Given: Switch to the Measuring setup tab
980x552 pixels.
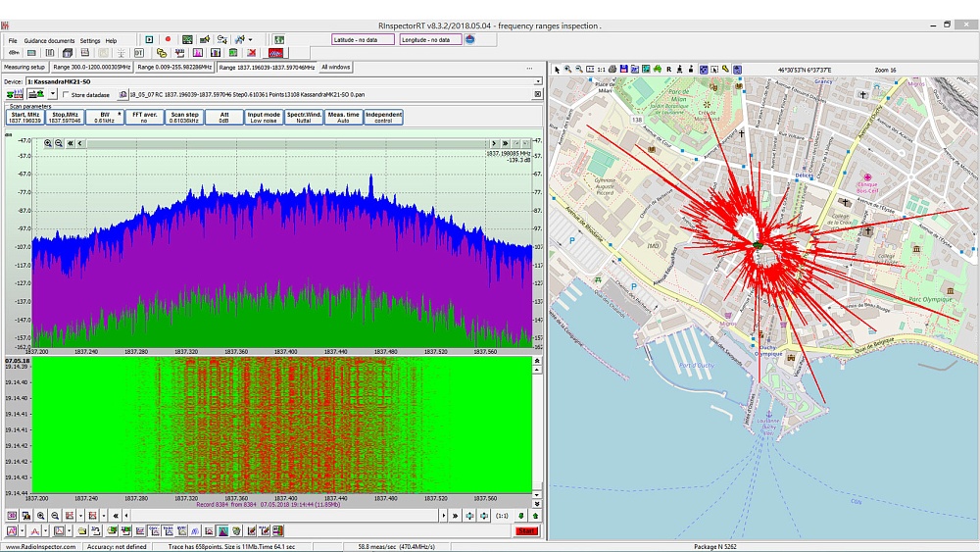Looking at the screenshot, I should click(x=24, y=68).
